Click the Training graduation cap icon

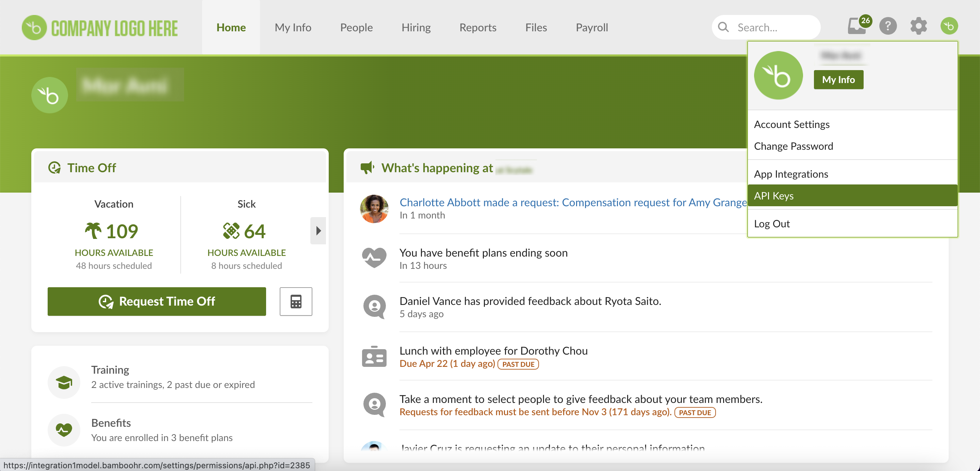click(x=64, y=382)
